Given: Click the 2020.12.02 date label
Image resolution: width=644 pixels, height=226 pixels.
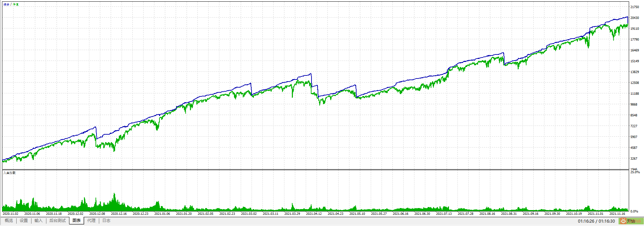Looking at the screenshot, I should (76, 213).
